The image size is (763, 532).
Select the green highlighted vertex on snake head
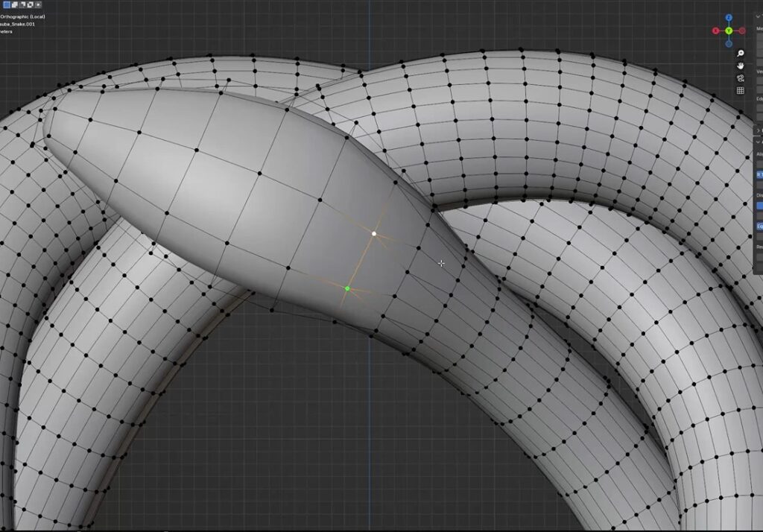[347, 288]
